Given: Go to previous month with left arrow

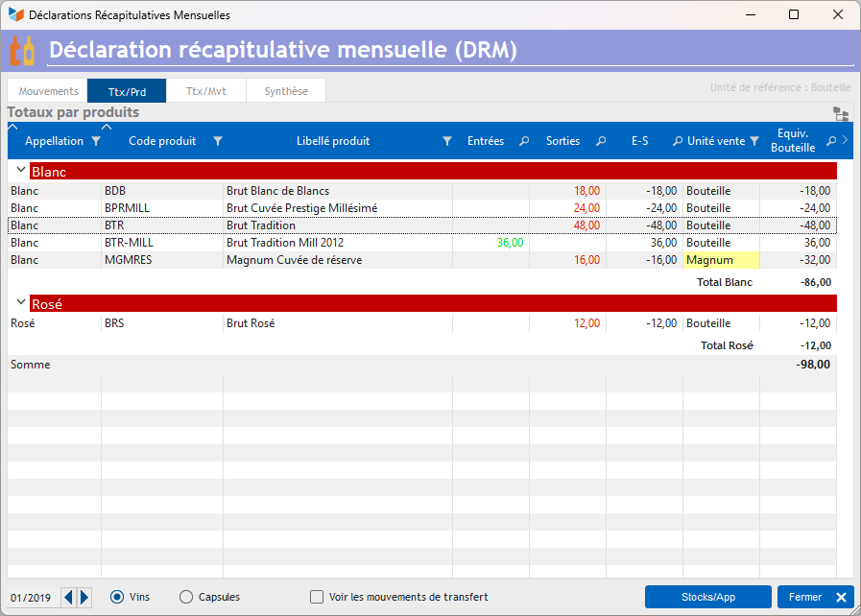Looking at the screenshot, I should 68,597.
